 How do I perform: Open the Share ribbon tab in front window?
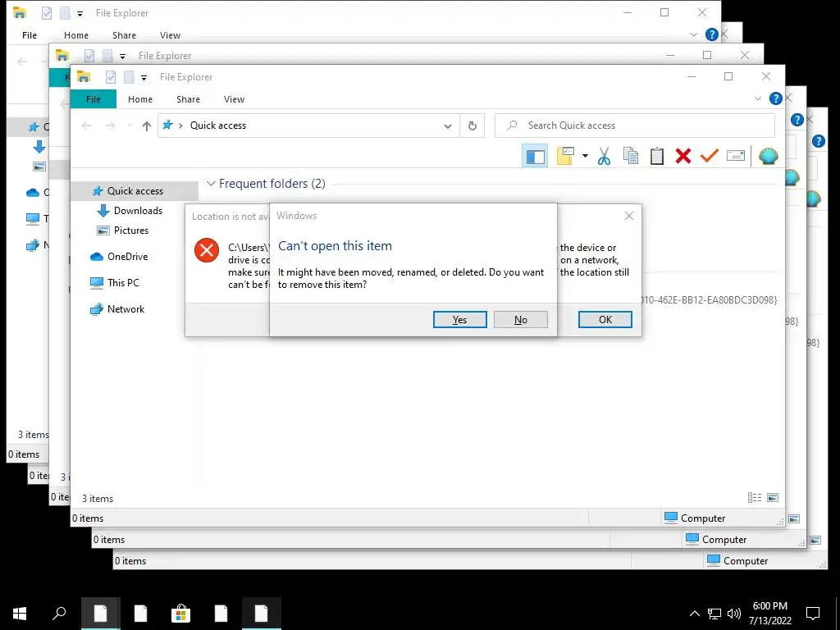click(x=188, y=99)
